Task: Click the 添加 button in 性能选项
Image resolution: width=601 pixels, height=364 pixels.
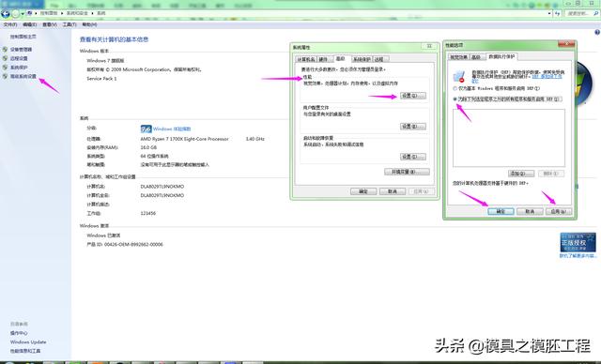Action: coord(521,174)
